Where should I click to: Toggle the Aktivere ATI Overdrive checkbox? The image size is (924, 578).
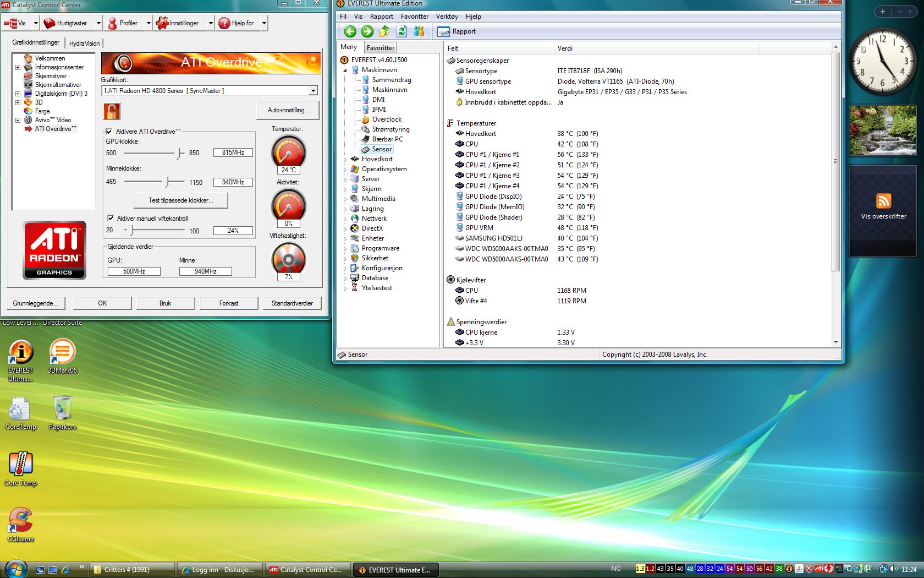(109, 132)
